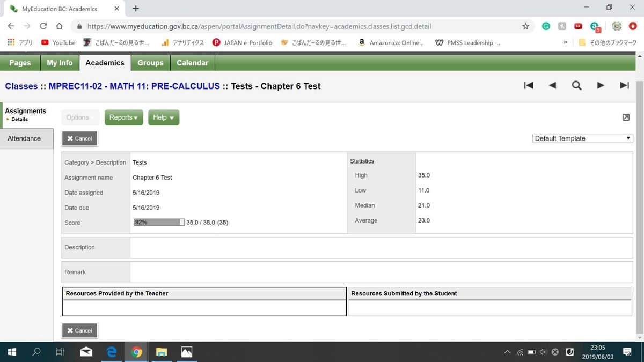Viewport: 644px width, 362px height.
Task: Reload the current page
Action: tap(43, 26)
